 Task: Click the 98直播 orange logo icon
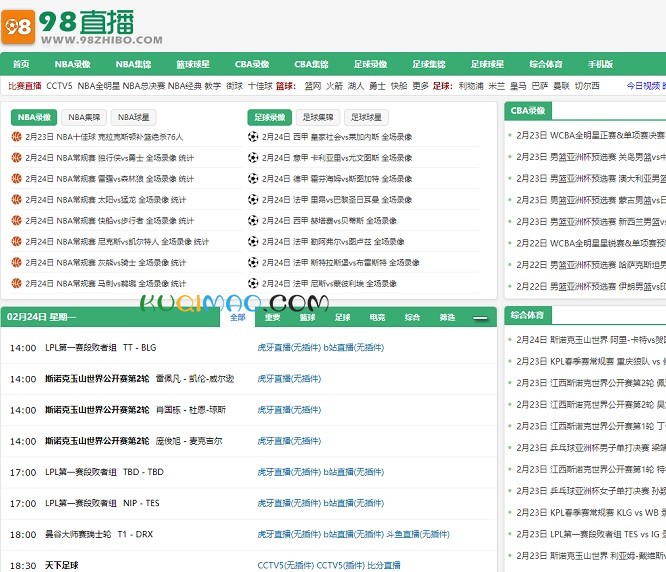click(x=18, y=27)
